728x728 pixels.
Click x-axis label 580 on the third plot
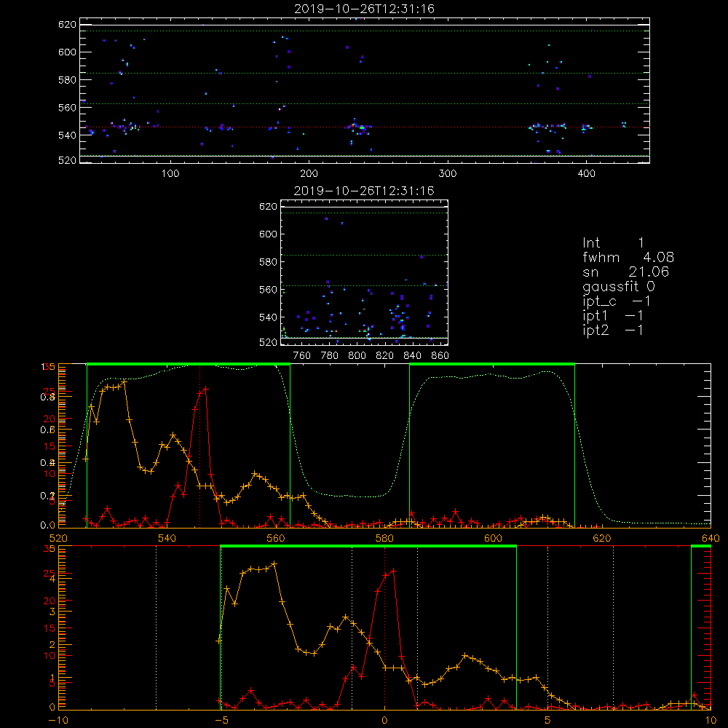(x=384, y=538)
